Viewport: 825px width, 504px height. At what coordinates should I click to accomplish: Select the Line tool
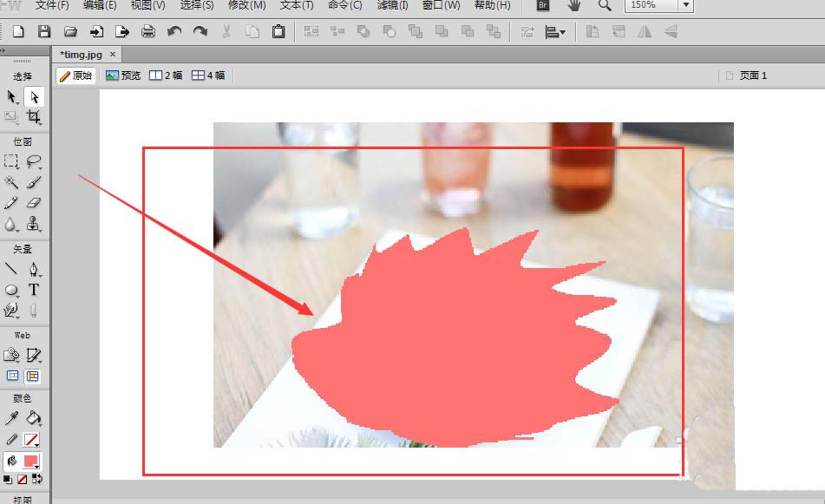(11, 269)
